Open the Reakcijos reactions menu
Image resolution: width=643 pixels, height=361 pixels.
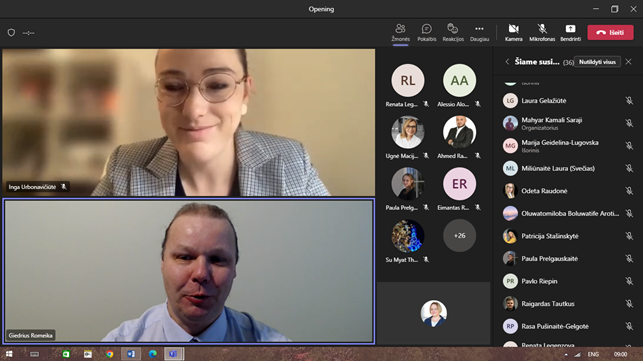tap(453, 32)
